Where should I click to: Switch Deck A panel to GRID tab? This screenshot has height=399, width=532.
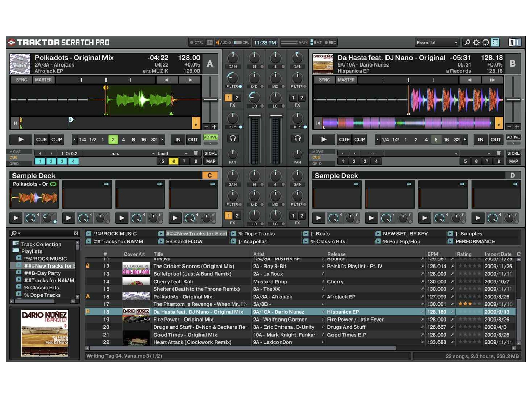(14, 163)
